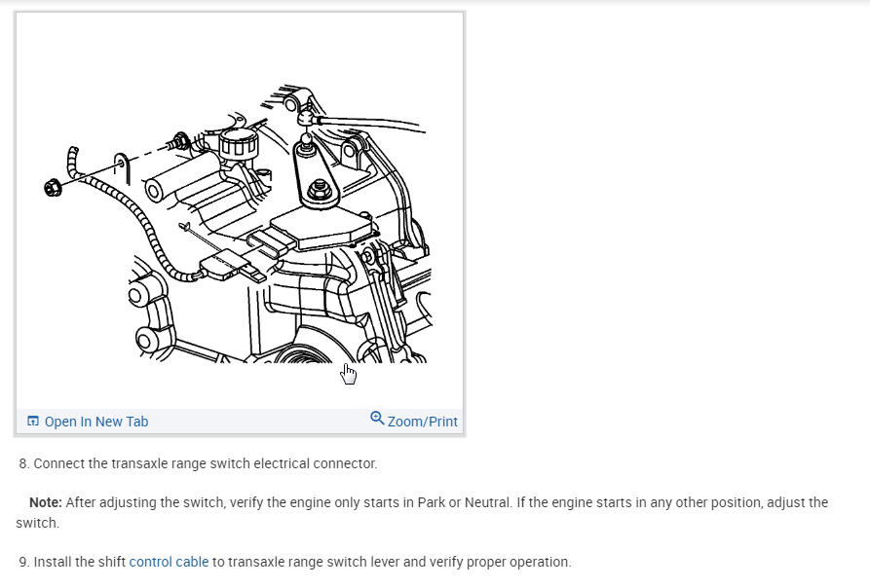Click the magnifier icon beside Zoom/Print
Screen dimensions: 870x588
(377, 418)
